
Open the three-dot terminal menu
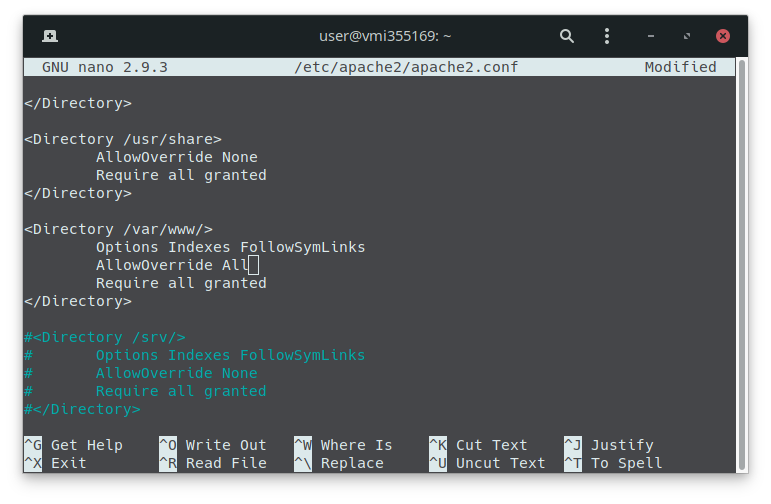pos(607,36)
